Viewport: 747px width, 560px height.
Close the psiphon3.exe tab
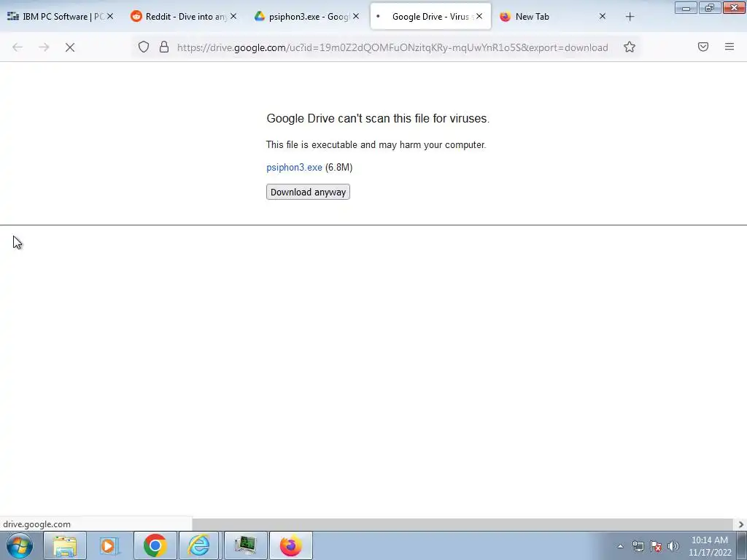pyautogui.click(x=356, y=16)
